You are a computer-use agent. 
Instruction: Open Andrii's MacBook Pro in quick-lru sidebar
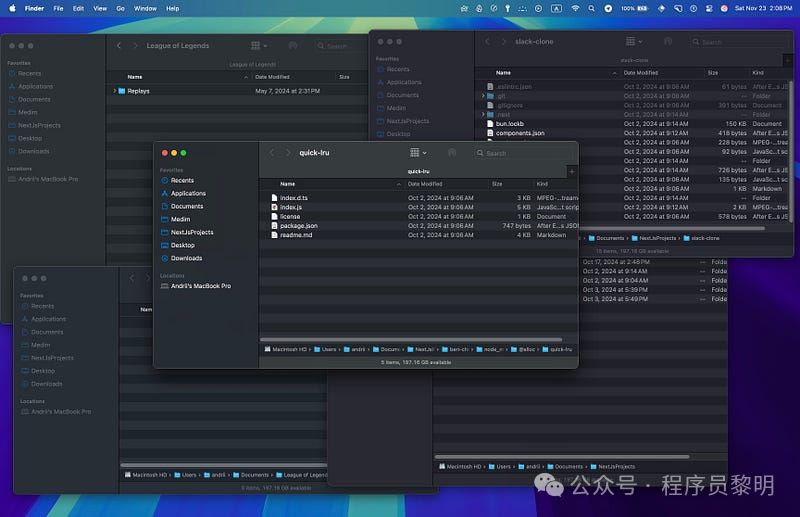(x=200, y=286)
